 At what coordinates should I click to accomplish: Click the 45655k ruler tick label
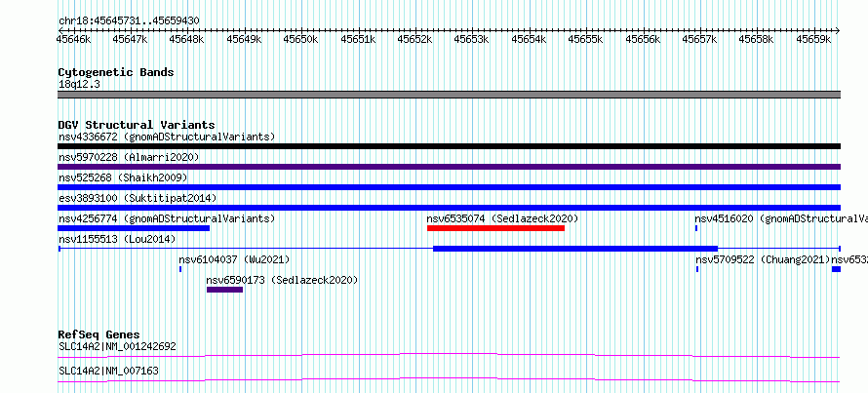point(585,39)
